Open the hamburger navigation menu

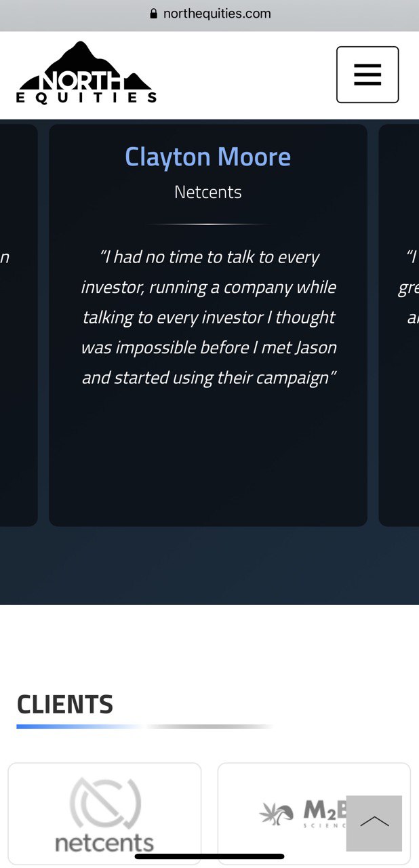pyautogui.click(x=367, y=75)
